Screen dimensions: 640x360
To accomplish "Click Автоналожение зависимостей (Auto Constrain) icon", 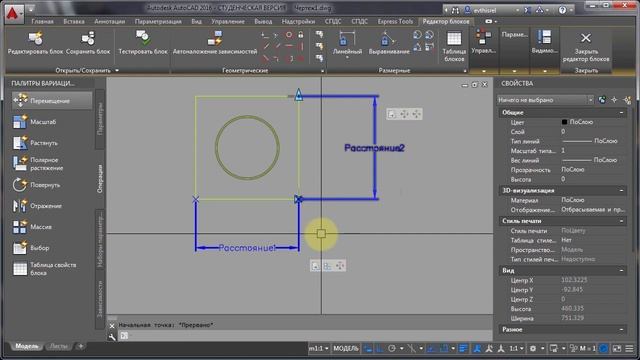I will (215, 39).
